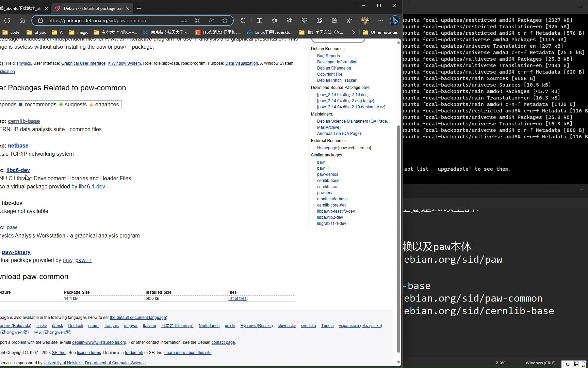Toggle the split screen view icon
Viewport: 588px width, 368px height.
[x=259, y=20]
